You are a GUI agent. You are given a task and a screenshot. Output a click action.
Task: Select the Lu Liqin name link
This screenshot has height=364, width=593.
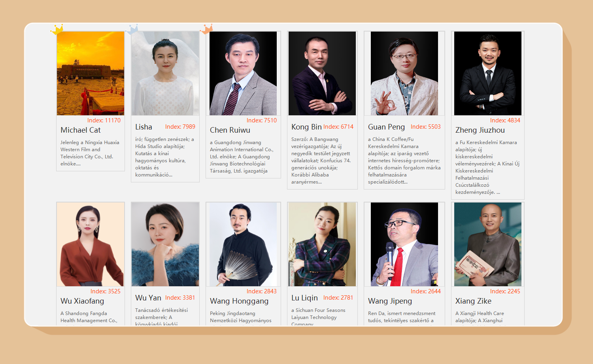pos(304,298)
